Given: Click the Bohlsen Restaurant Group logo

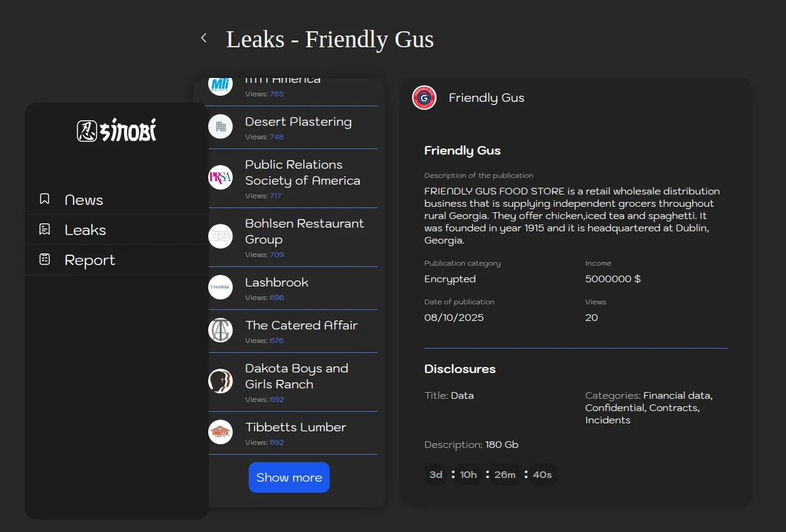Looking at the screenshot, I should pyautogui.click(x=220, y=236).
